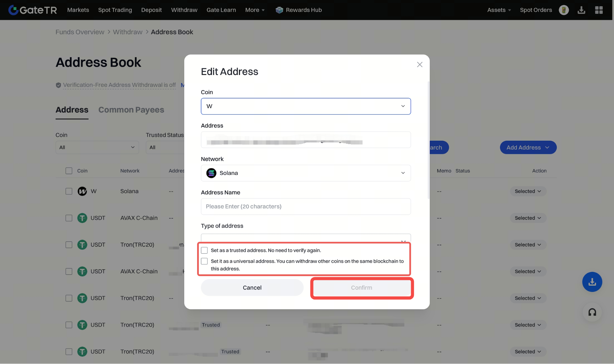614x364 pixels.
Task: Click the Rewards Hub cube icon
Action: pyautogui.click(x=279, y=10)
